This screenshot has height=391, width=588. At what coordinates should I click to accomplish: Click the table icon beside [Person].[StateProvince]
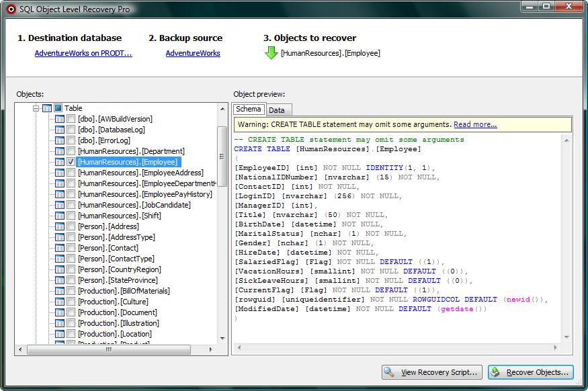coord(60,280)
